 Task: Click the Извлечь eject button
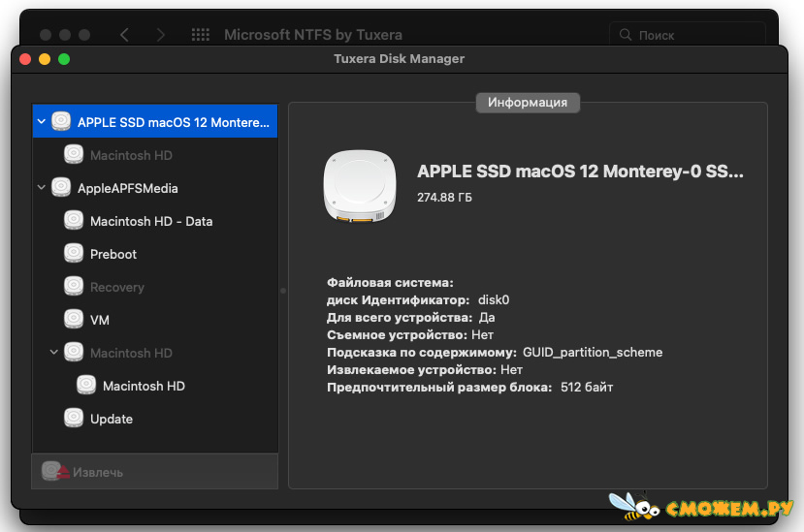click(155, 472)
